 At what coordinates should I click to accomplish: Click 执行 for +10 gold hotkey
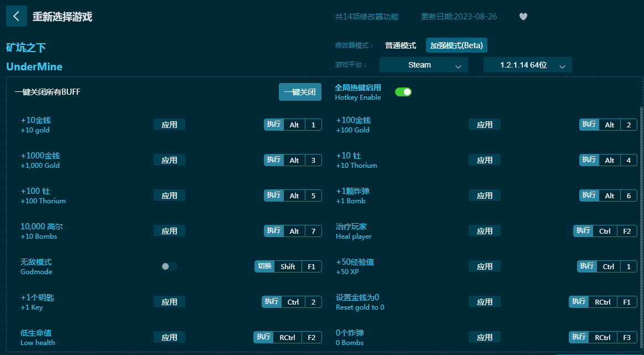274,124
